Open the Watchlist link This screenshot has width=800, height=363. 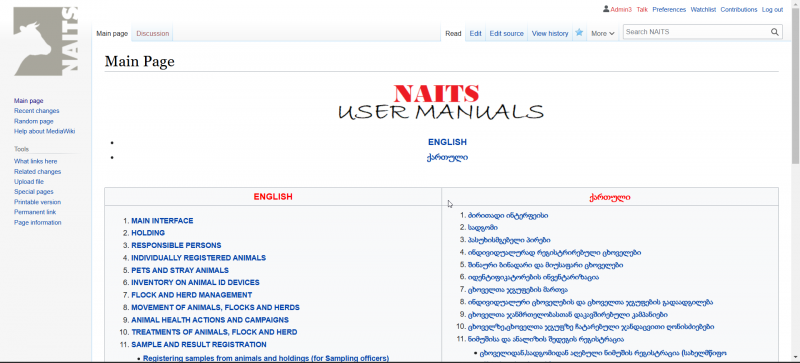coord(703,10)
